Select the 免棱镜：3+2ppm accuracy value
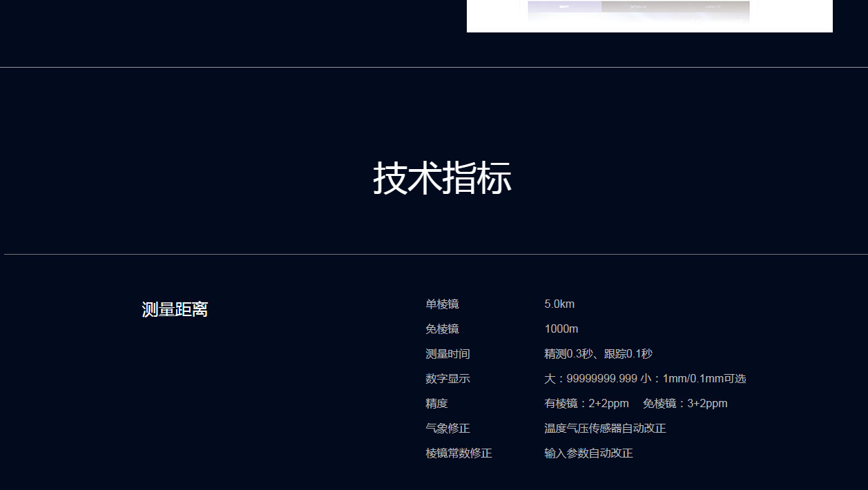Screen dimensions: 868x490 coord(685,404)
